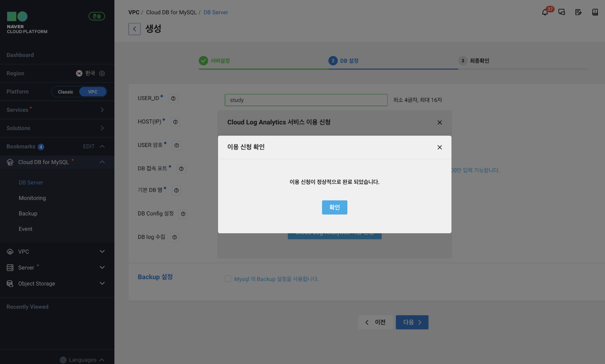
Task: Expand the VPC sidebar chevron
Action: [102, 252]
